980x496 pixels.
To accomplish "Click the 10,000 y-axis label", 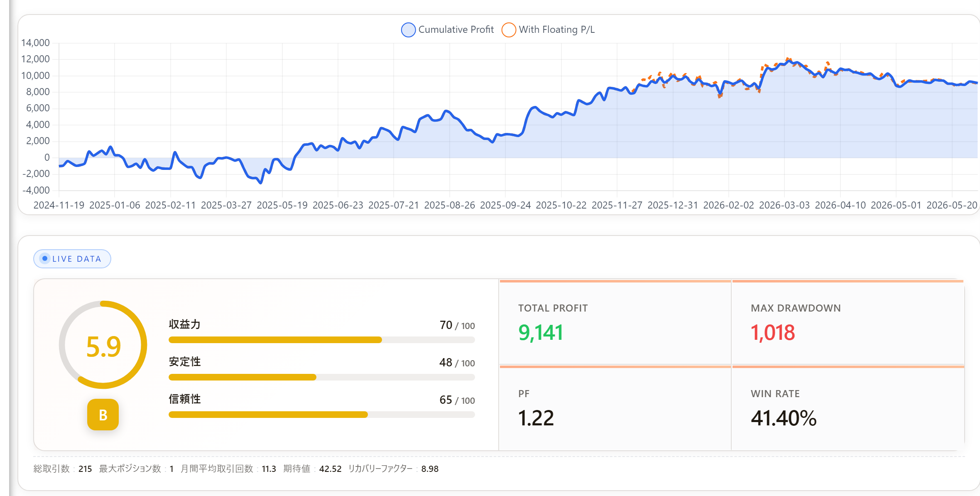I will 35,76.
